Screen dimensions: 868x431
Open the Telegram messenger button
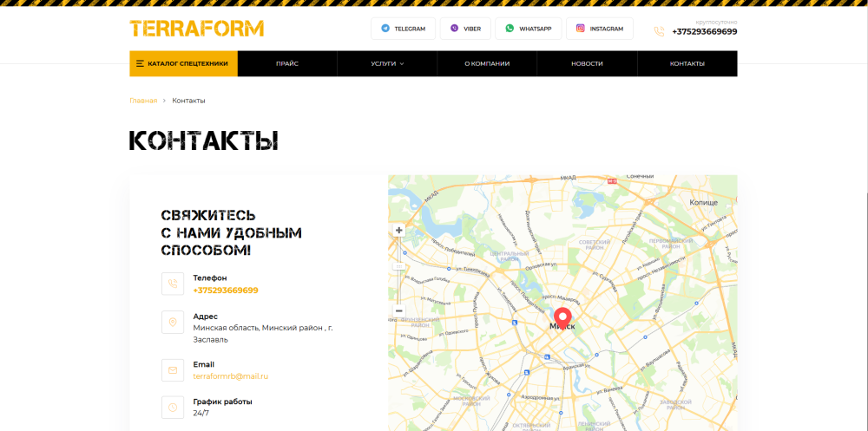point(403,29)
